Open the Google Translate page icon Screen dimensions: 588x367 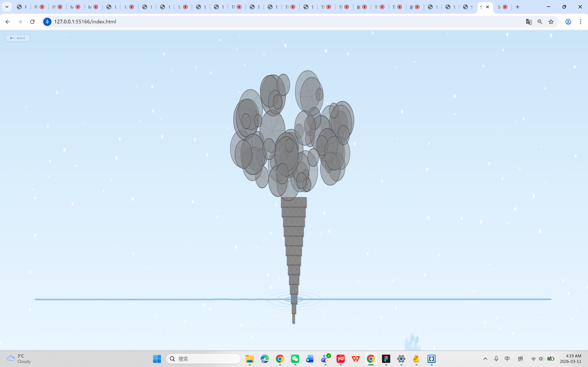click(x=529, y=22)
